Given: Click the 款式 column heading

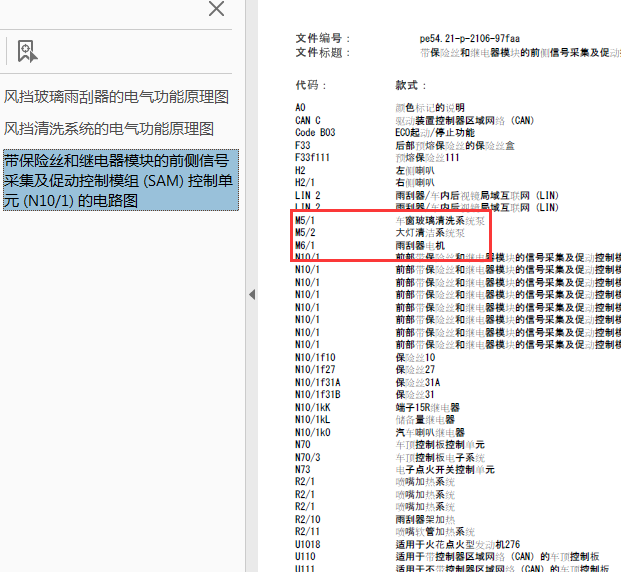Looking at the screenshot, I should click(411, 85).
